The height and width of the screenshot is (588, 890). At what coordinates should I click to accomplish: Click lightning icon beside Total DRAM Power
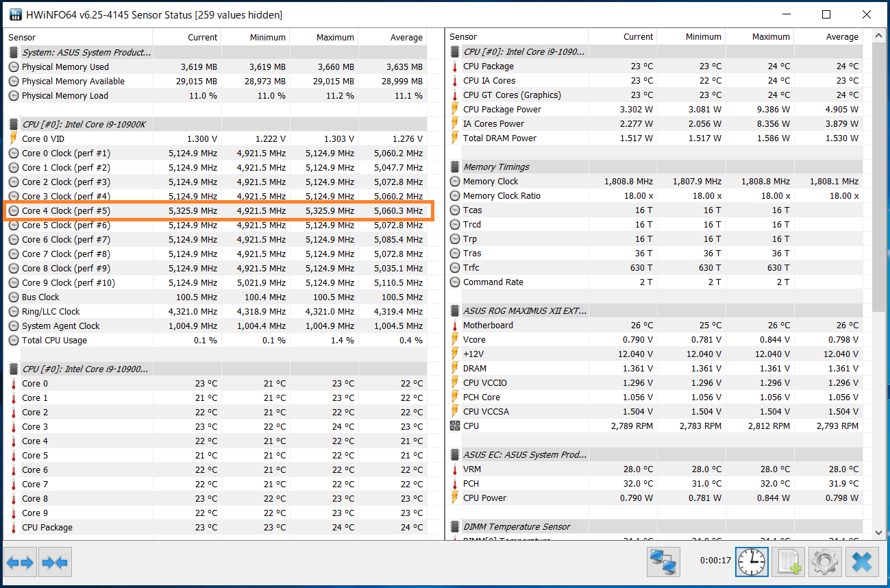coord(455,138)
